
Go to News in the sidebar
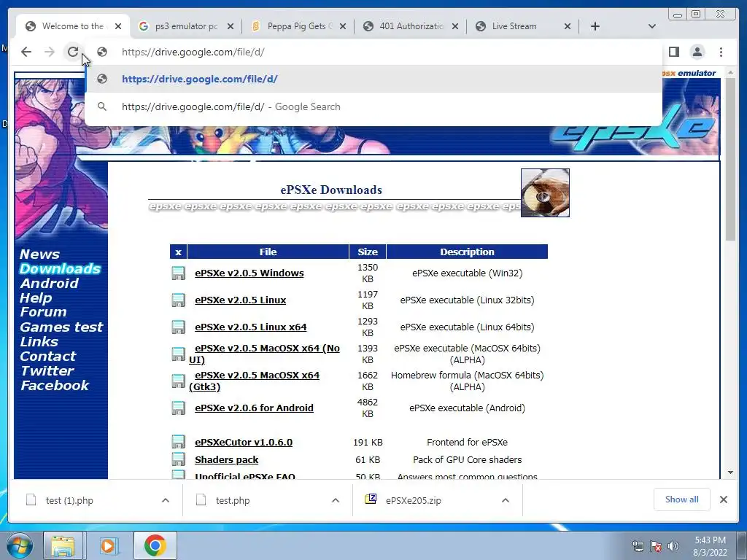click(39, 254)
